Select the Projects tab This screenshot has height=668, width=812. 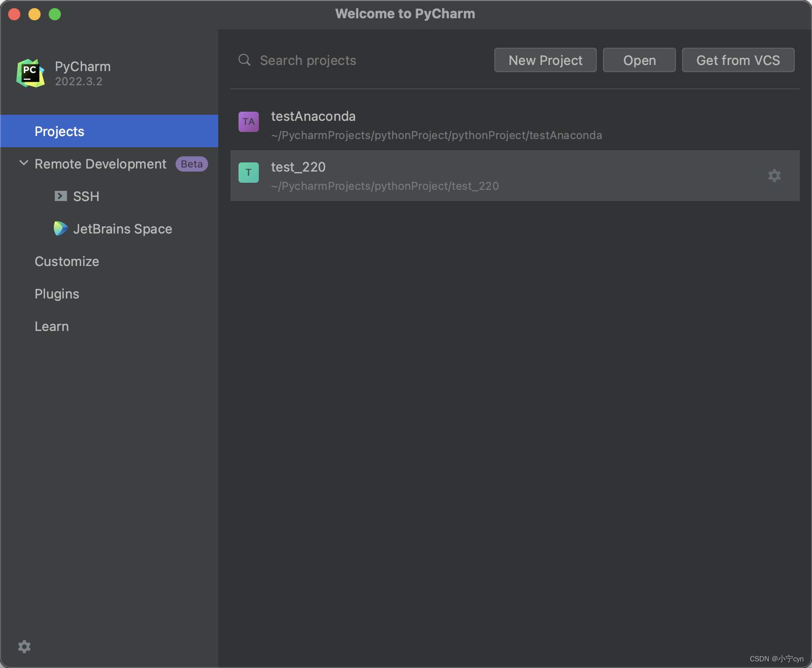pos(109,131)
